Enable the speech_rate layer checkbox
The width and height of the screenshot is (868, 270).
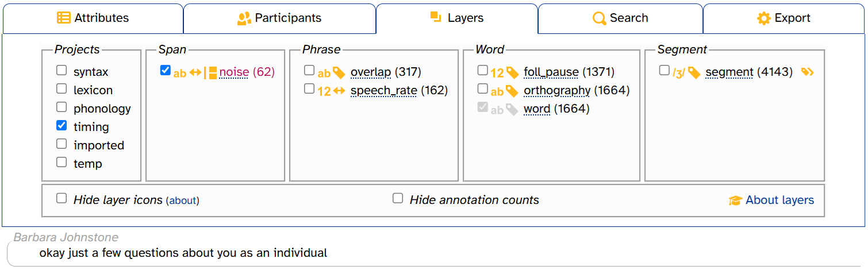tap(309, 89)
